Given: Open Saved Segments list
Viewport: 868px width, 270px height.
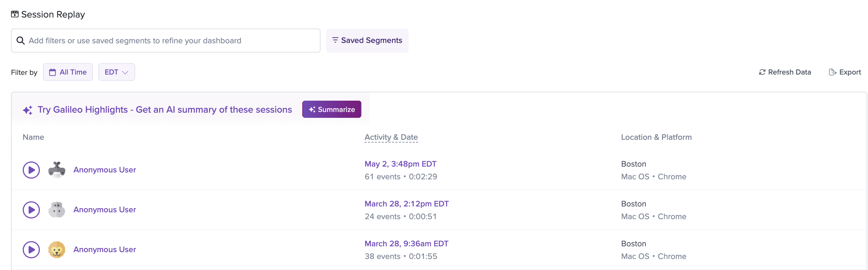Looking at the screenshot, I should 367,41.
